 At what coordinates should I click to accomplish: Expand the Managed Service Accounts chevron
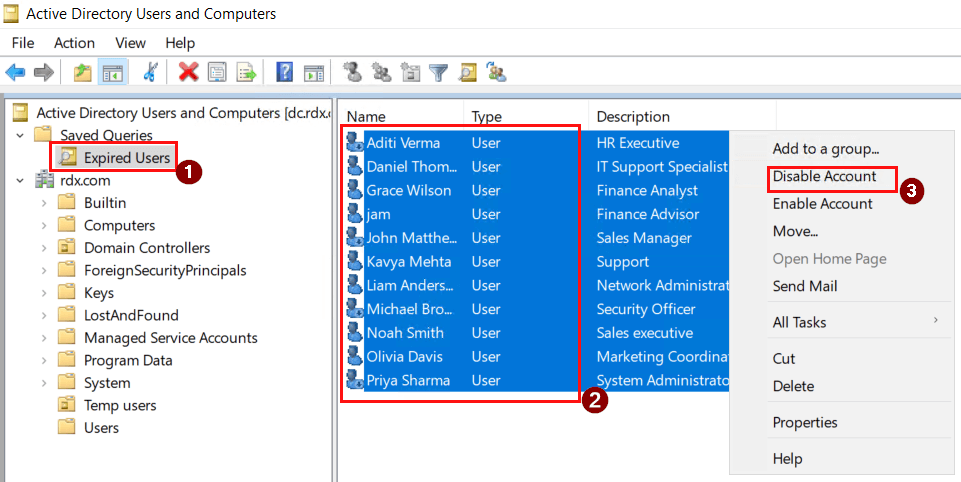(x=44, y=338)
